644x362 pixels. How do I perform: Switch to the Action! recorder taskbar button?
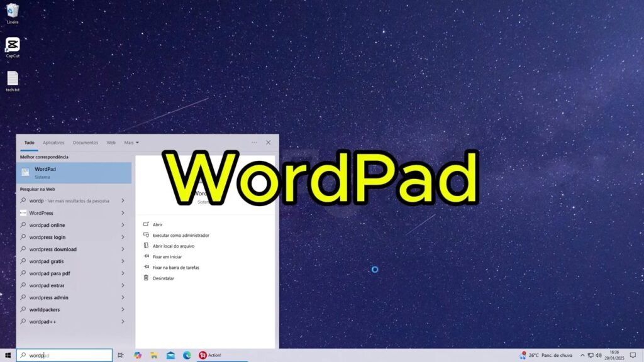(210, 356)
